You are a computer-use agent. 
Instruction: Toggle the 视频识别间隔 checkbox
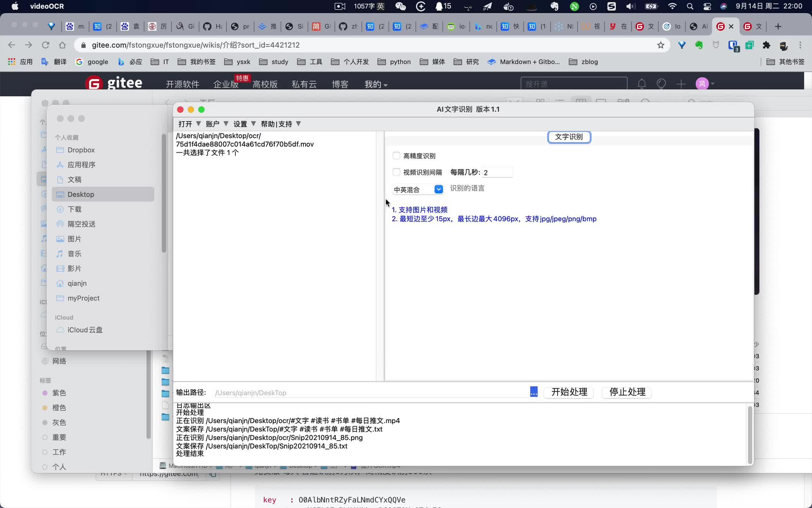click(396, 172)
